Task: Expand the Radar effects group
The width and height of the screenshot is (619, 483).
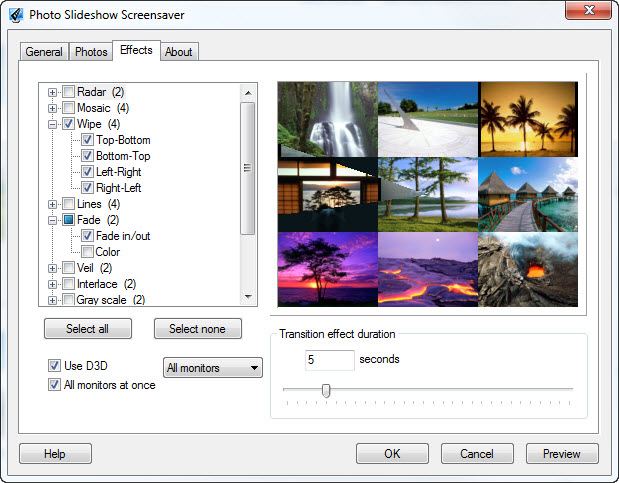Action: (x=52, y=92)
